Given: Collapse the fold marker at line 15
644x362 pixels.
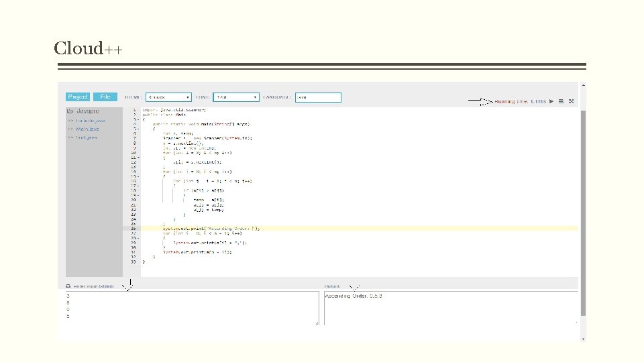Looking at the screenshot, I should click(x=138, y=176).
